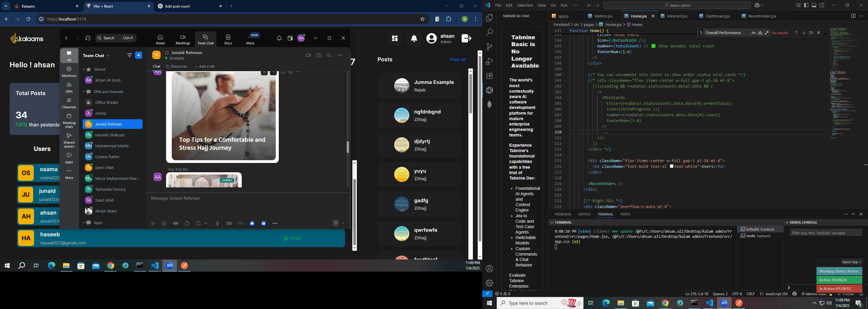Toggle Match Whole Word in find widget
The image size is (868, 309).
point(760,33)
